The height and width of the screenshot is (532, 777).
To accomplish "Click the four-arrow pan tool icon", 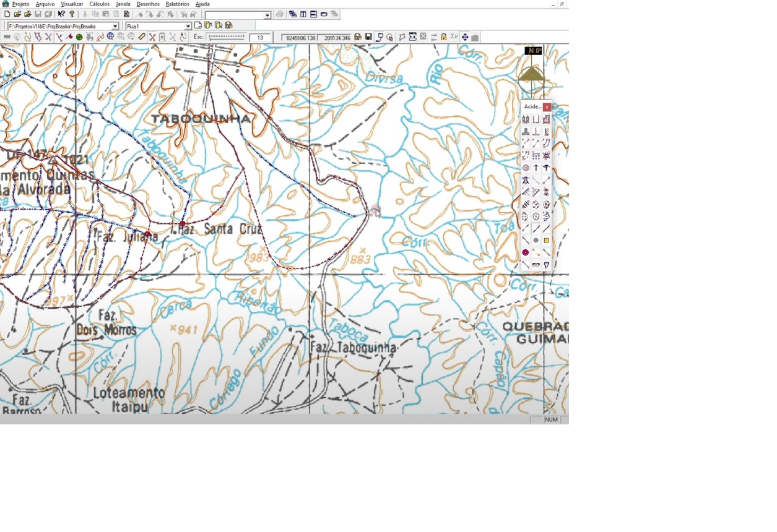I will tap(465, 37).
